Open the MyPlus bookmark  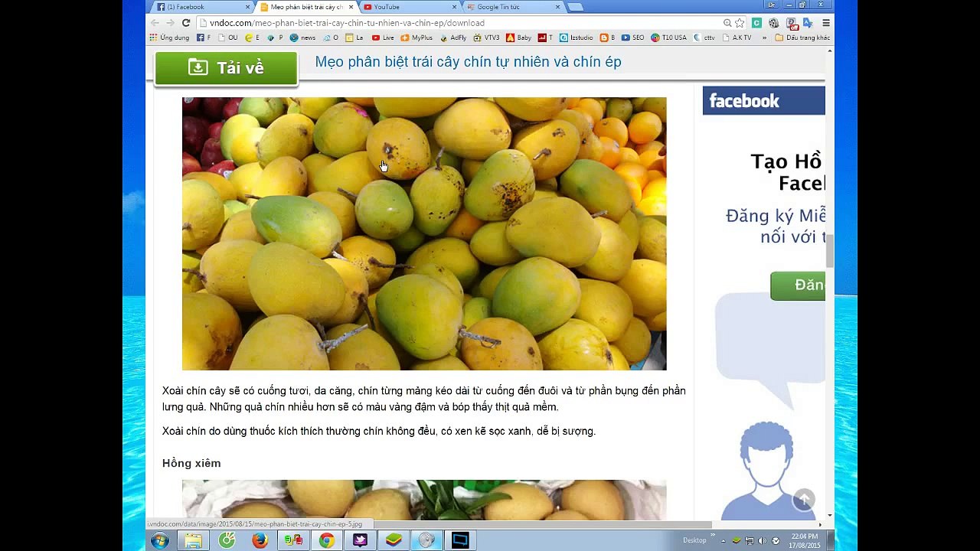(x=416, y=37)
